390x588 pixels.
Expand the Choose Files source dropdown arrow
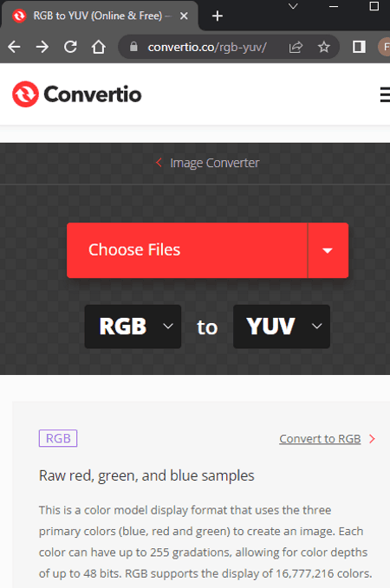328,250
